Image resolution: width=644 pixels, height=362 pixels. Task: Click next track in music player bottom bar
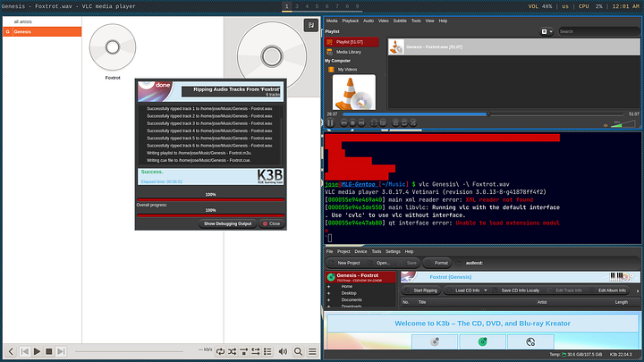point(61,352)
